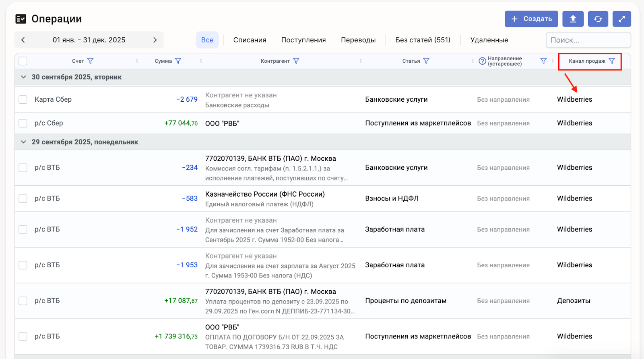
Task: Click the refresh sync icon button
Action: (x=598, y=19)
